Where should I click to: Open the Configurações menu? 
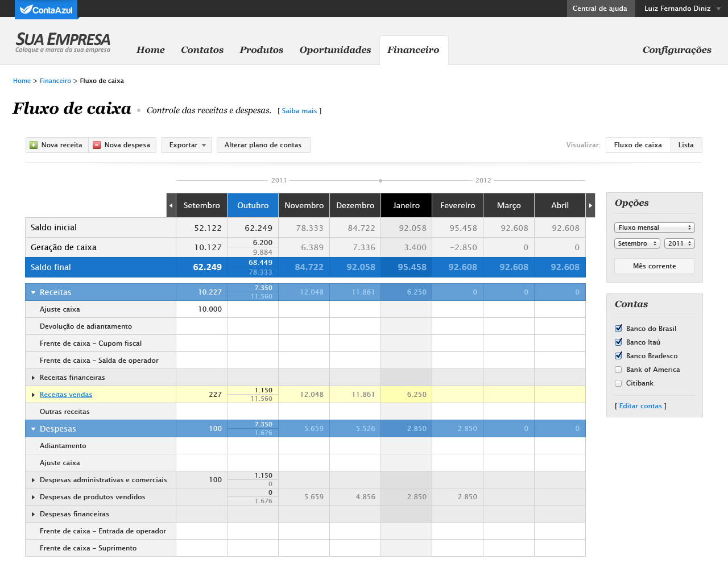click(x=677, y=50)
